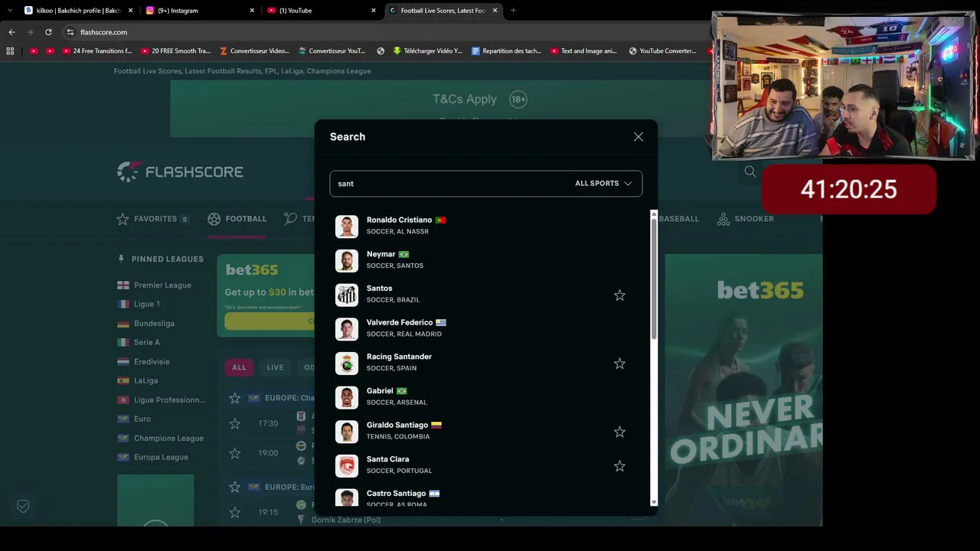Select the ALL matches filter tab
The width and height of the screenshot is (980, 551).
coord(239,367)
